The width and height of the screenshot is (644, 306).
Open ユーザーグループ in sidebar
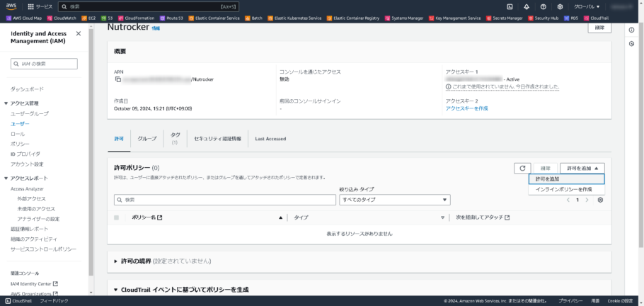click(x=29, y=113)
